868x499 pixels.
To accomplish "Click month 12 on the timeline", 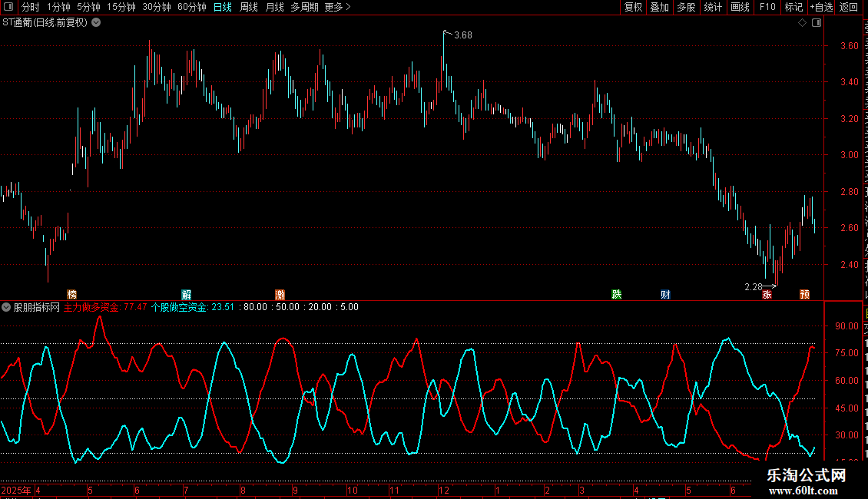I will click(444, 490).
